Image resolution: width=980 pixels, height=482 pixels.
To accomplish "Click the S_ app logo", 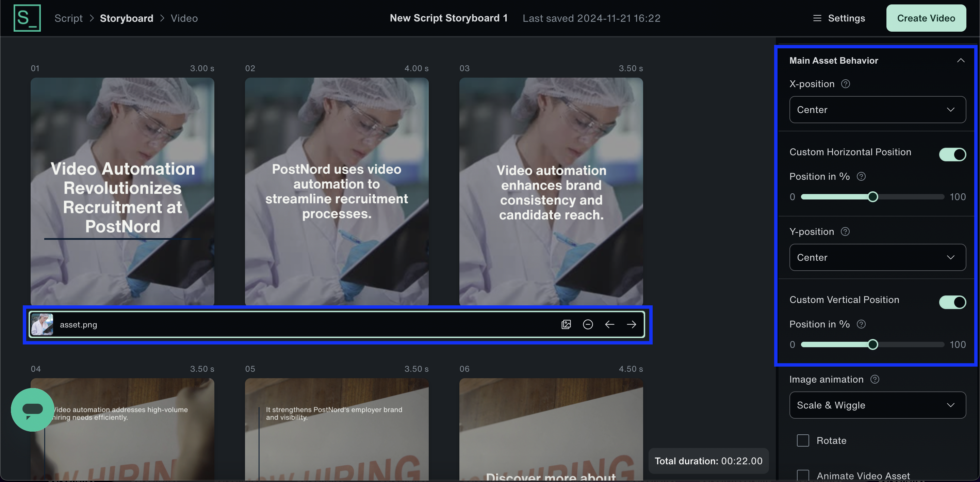I will pos(27,18).
